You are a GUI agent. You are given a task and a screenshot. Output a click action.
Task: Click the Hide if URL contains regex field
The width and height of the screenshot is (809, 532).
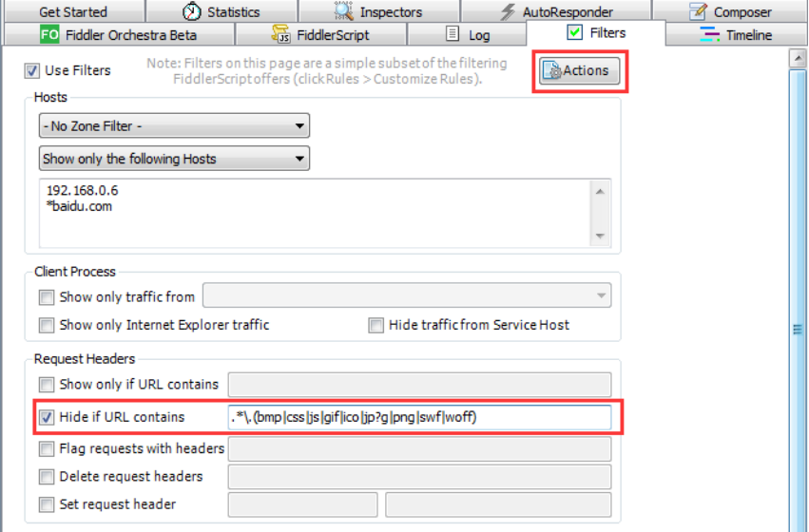pyautogui.click(x=419, y=417)
